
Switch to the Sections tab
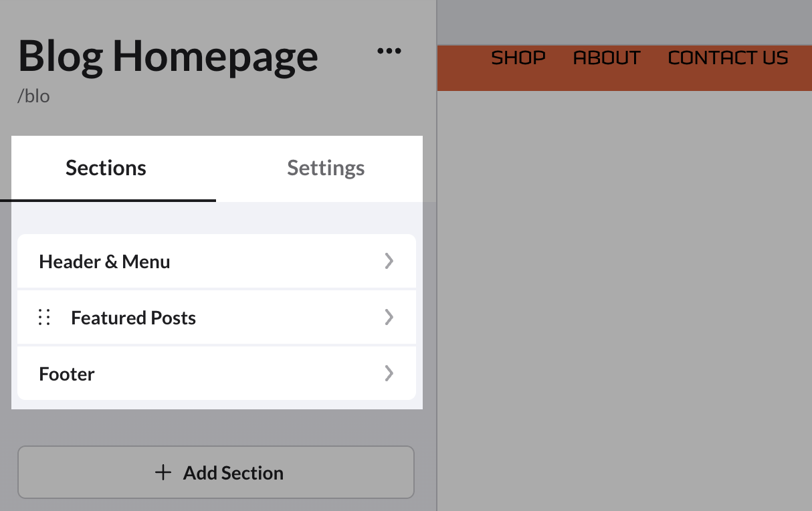click(106, 167)
